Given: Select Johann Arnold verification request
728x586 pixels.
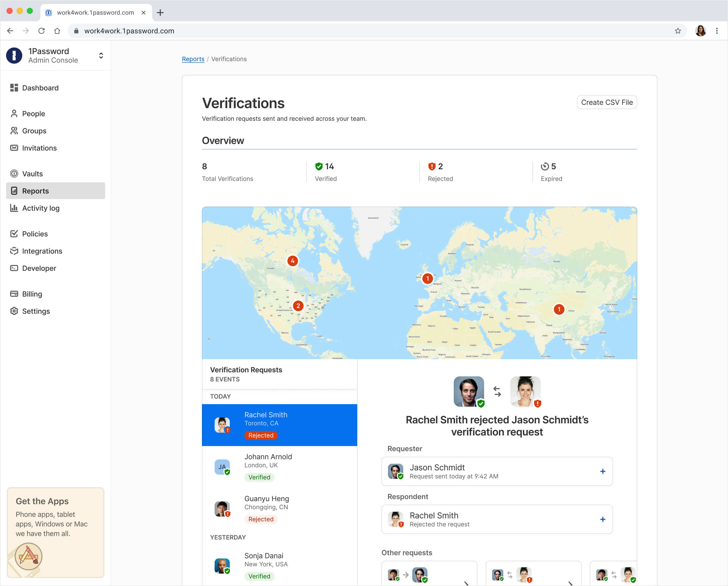Looking at the screenshot, I should pyautogui.click(x=279, y=467).
